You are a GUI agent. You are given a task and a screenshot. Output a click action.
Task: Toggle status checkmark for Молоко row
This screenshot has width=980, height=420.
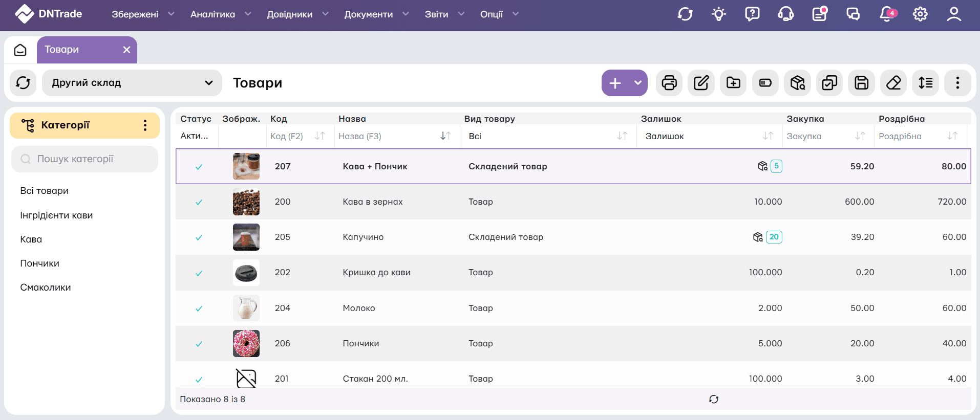[x=199, y=308]
